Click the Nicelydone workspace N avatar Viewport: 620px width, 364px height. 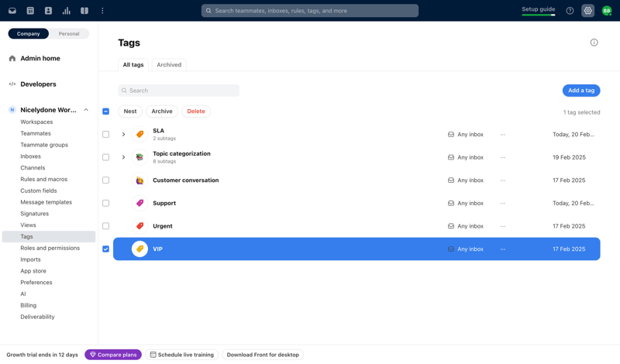(x=12, y=110)
